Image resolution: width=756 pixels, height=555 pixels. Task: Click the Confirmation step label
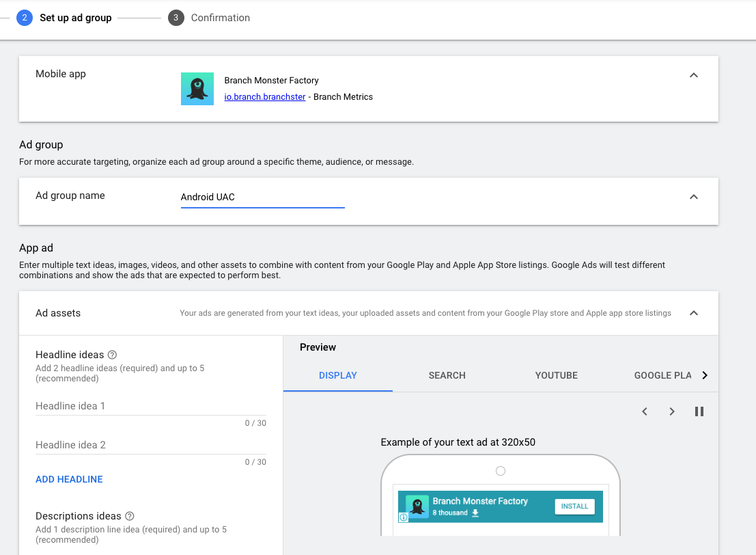[221, 18]
